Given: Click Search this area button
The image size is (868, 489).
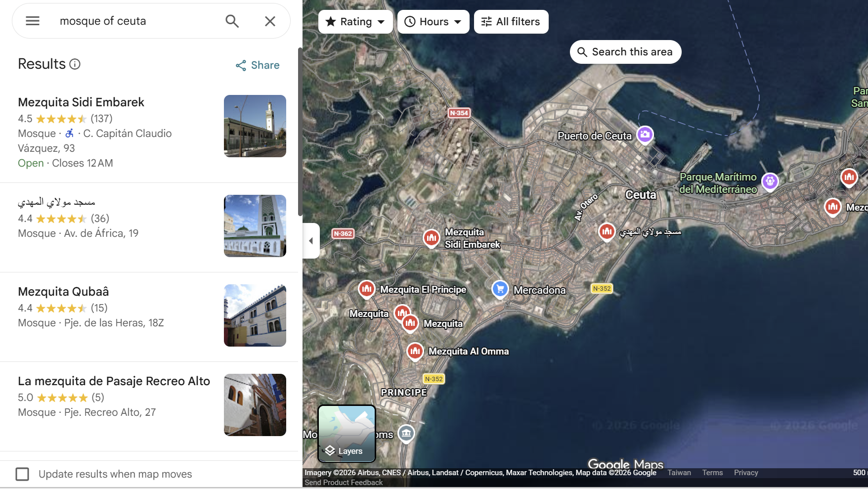Looking at the screenshot, I should tap(625, 52).
